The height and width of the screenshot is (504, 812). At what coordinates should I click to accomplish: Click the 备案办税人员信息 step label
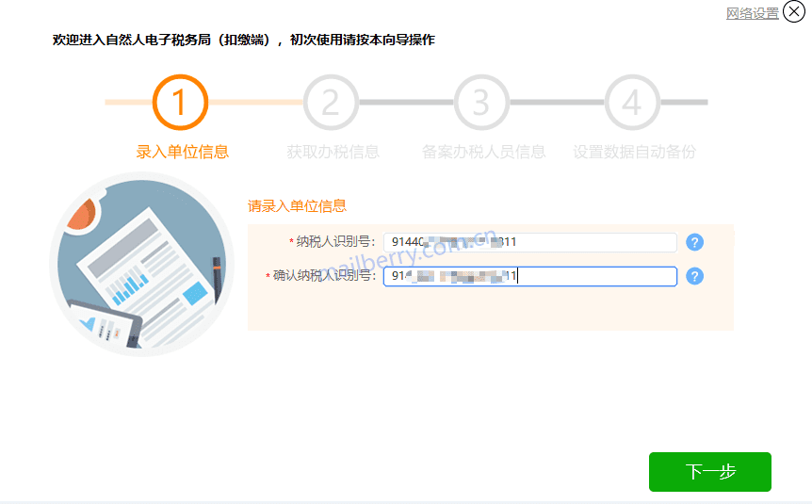coord(483,152)
